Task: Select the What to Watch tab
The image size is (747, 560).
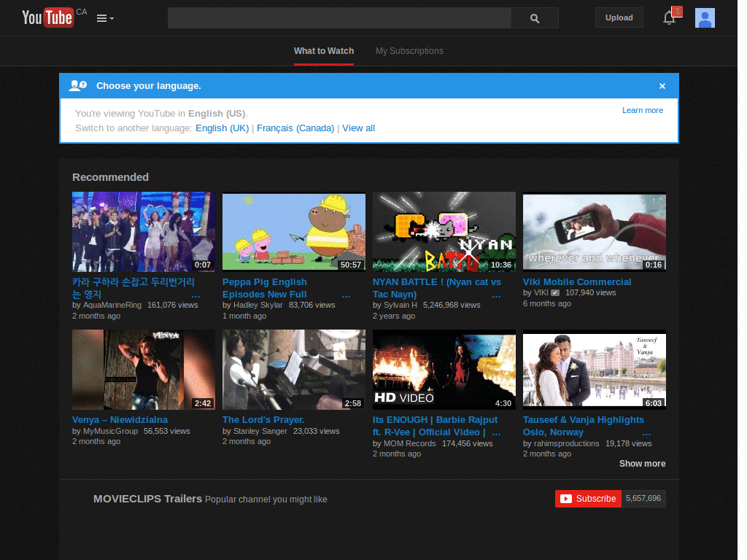Action: pyautogui.click(x=323, y=51)
